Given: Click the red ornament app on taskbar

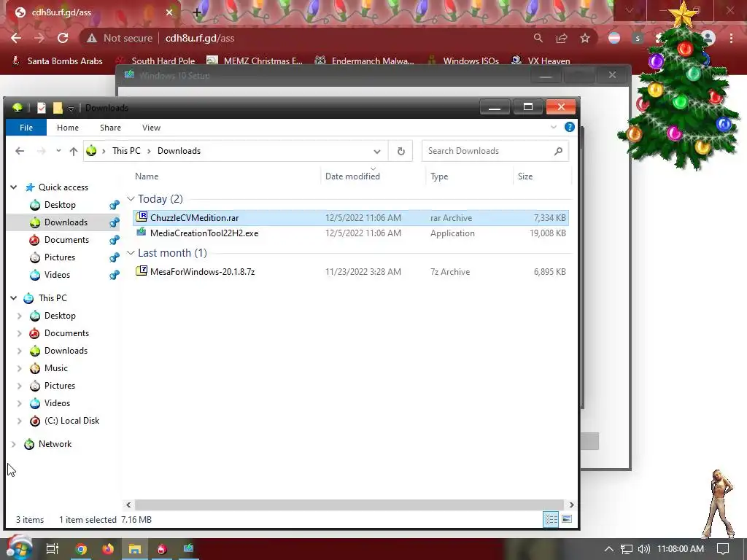Looking at the screenshot, I should tap(162, 548).
